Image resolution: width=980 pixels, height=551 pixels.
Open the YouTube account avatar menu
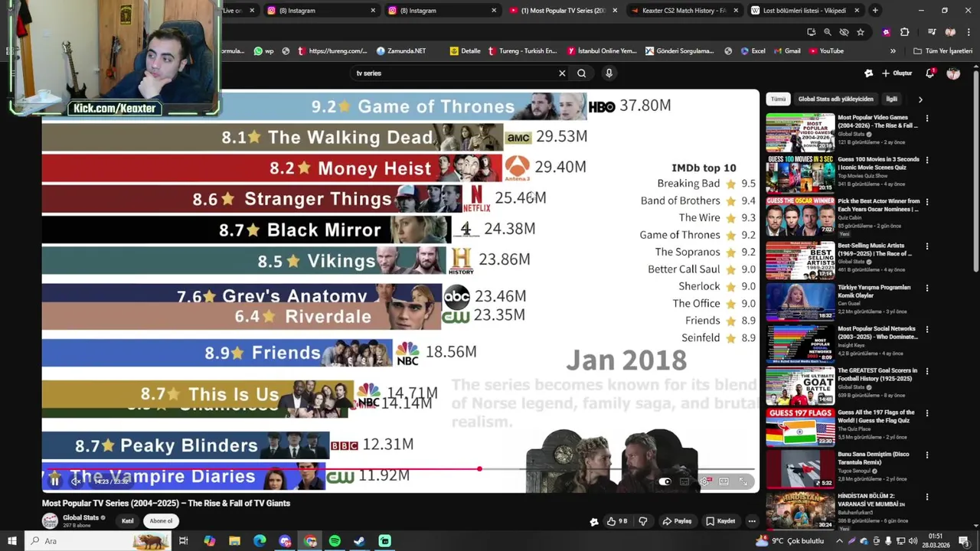point(953,73)
